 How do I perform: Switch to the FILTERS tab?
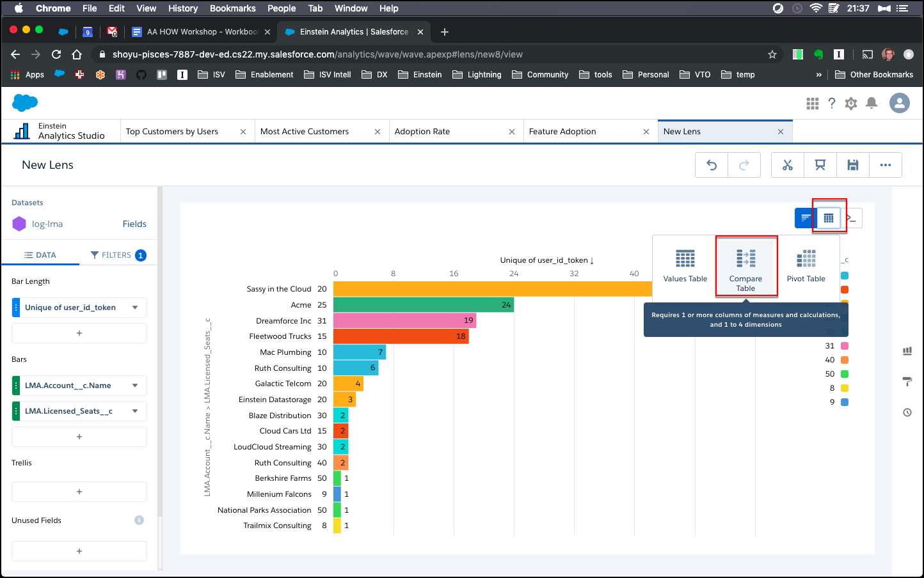(118, 255)
